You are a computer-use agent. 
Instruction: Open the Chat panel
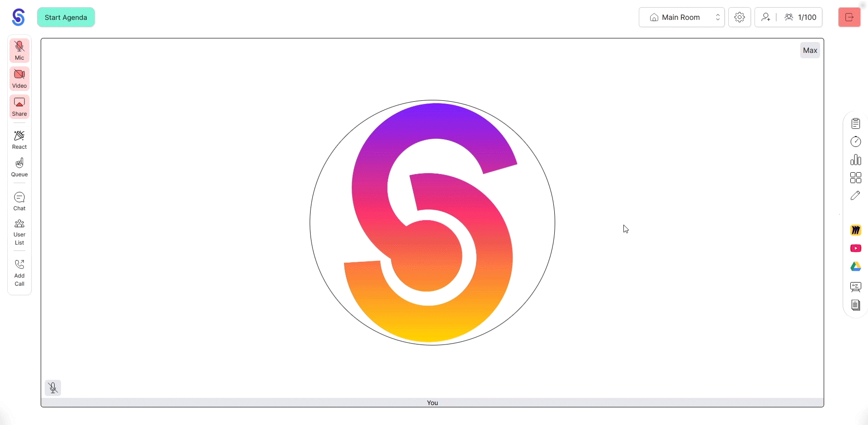19,201
